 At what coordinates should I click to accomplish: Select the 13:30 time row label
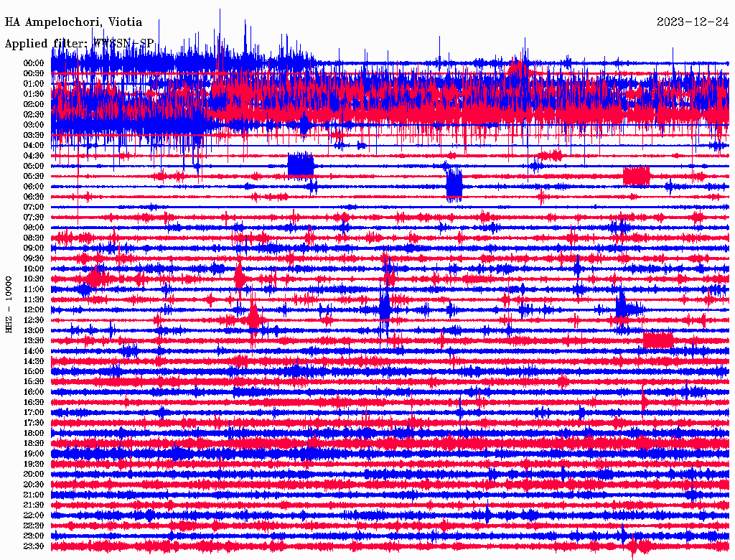tap(34, 340)
